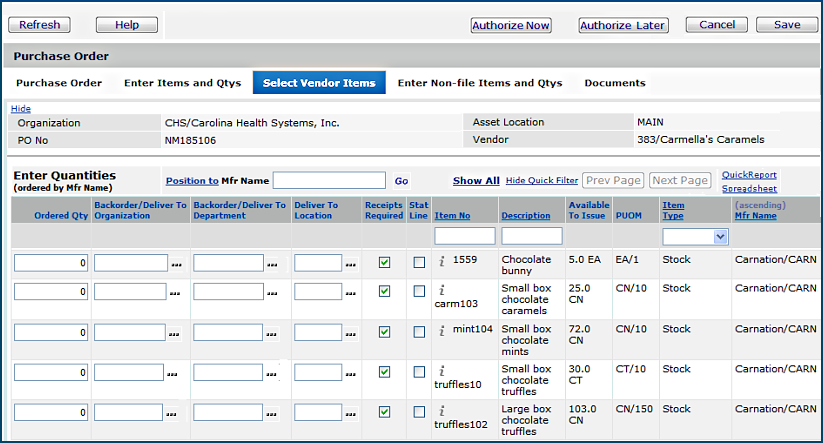
Task: Sort the table by Description column
Action: 525,216
